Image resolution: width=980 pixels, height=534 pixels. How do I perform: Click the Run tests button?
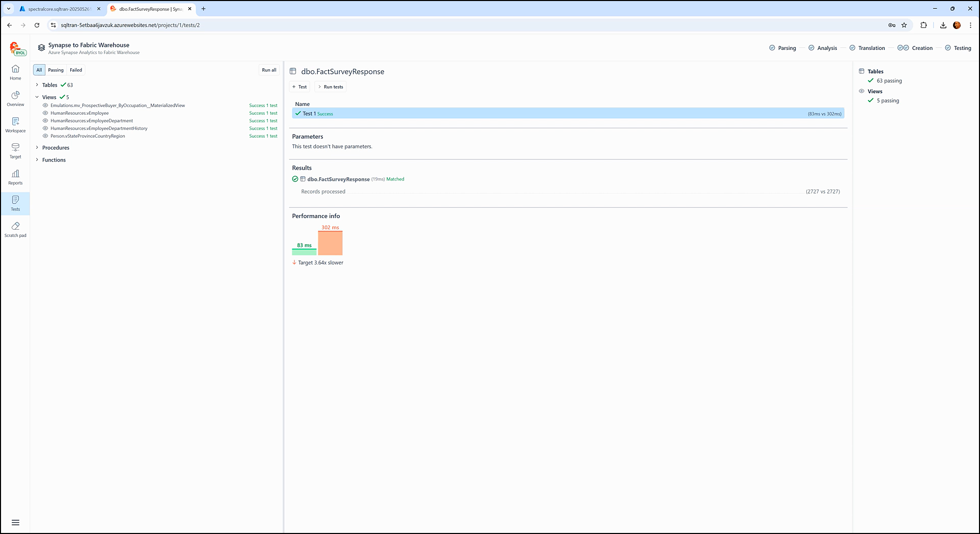point(331,87)
